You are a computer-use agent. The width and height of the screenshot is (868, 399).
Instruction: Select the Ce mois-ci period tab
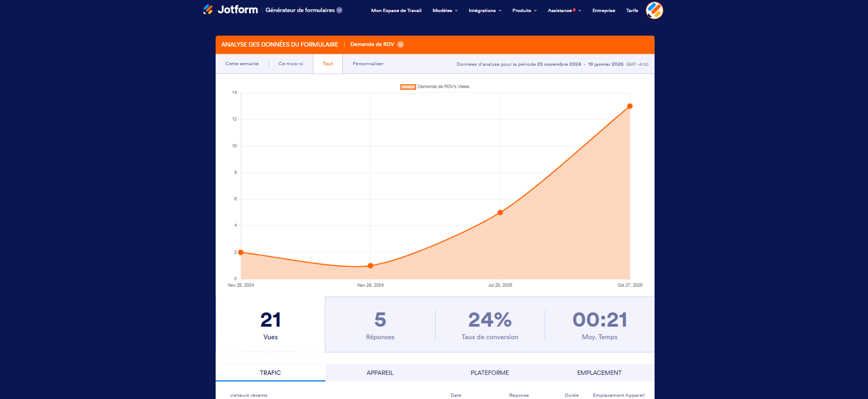click(x=291, y=64)
